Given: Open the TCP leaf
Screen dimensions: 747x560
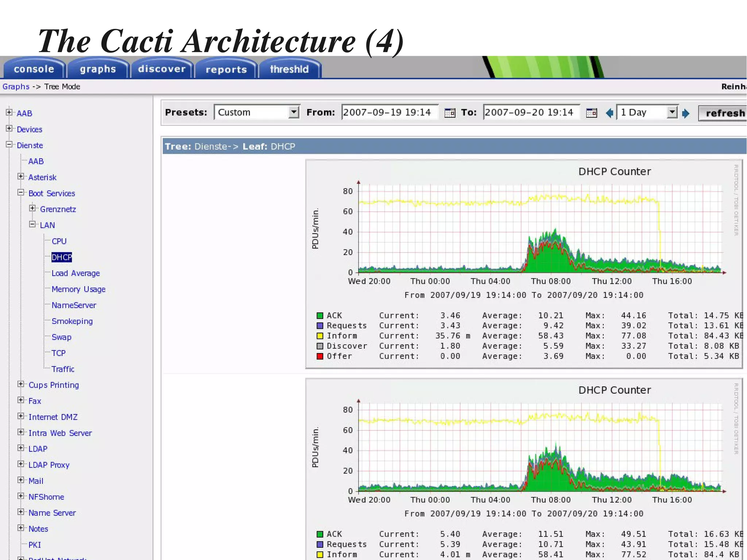Looking at the screenshot, I should tap(58, 353).
